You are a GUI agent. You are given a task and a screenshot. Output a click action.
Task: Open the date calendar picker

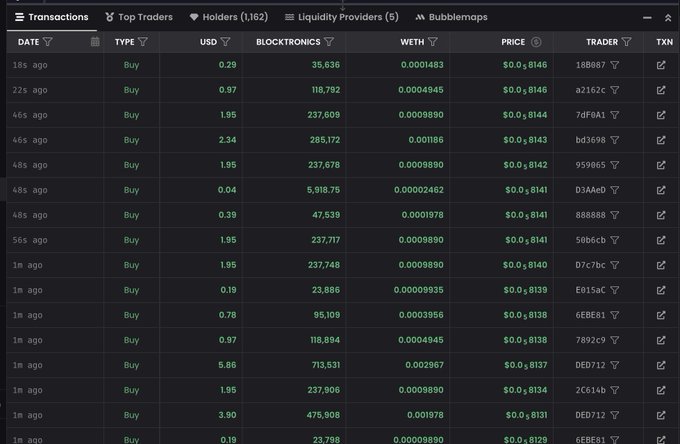(95, 42)
